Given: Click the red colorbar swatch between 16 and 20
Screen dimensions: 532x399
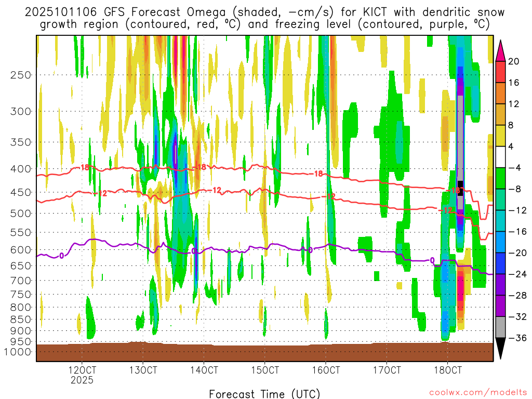Looking at the screenshot, I should pos(500,72).
